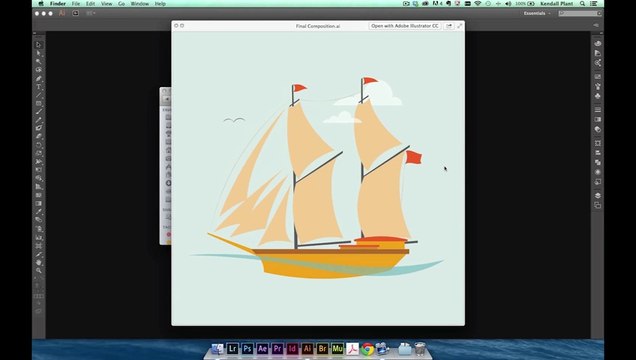Open Photoshop from the dock
The image size is (636, 360).
pos(247,349)
